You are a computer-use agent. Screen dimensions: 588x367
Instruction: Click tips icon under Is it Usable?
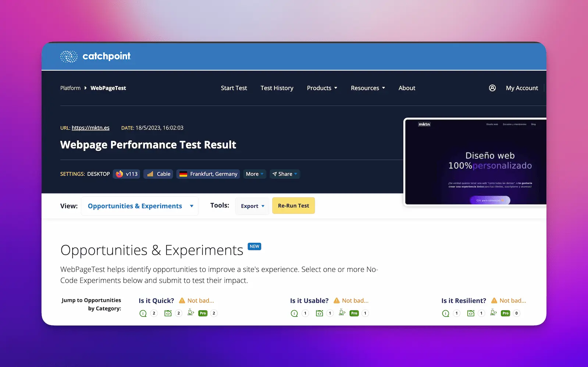point(294,313)
